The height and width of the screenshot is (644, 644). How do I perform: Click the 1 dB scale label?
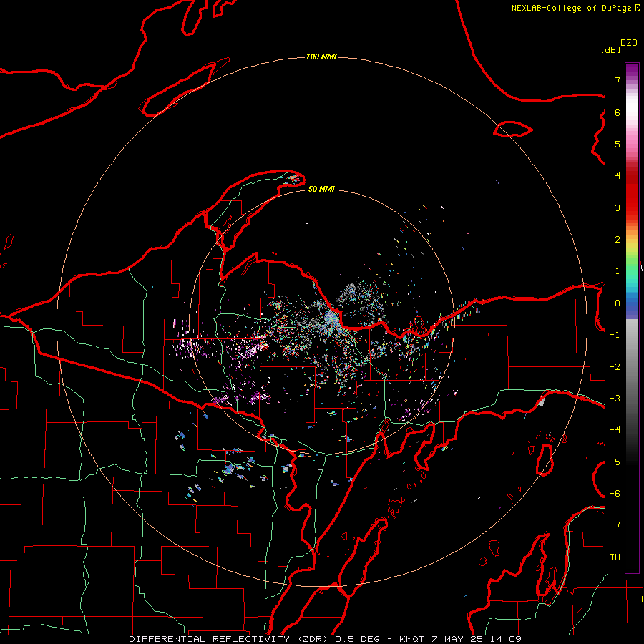tap(618, 271)
